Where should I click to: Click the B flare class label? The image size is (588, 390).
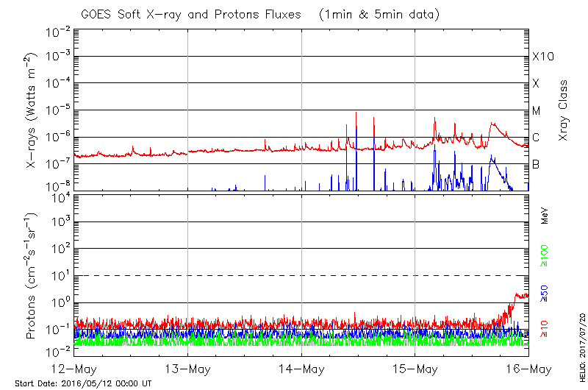(x=536, y=164)
